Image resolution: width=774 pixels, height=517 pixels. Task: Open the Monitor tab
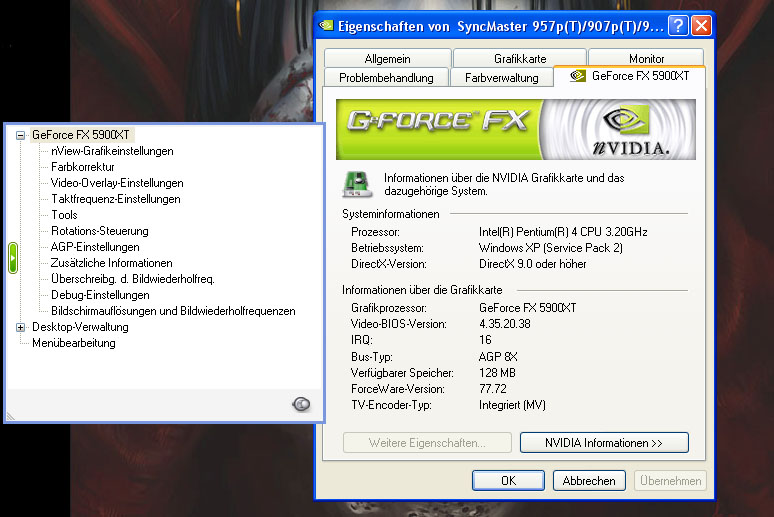(646, 59)
